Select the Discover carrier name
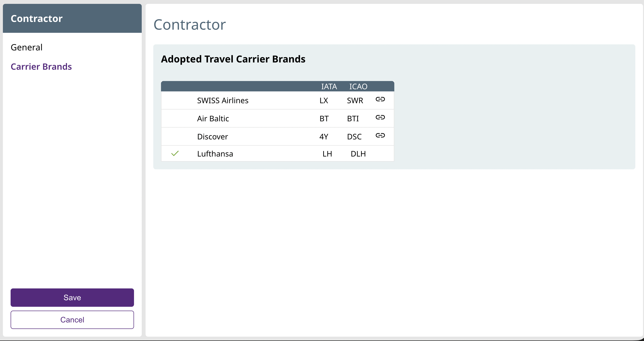The height and width of the screenshot is (341, 644). (213, 136)
